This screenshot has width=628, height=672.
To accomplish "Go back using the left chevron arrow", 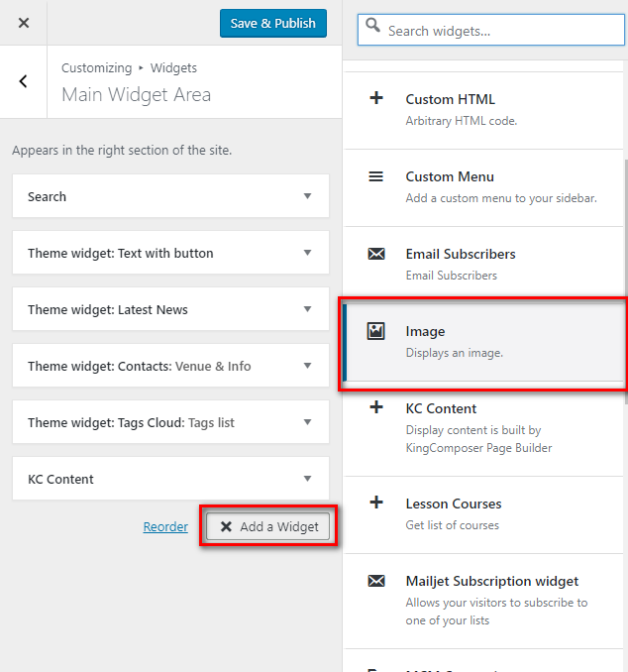I will click(x=24, y=81).
